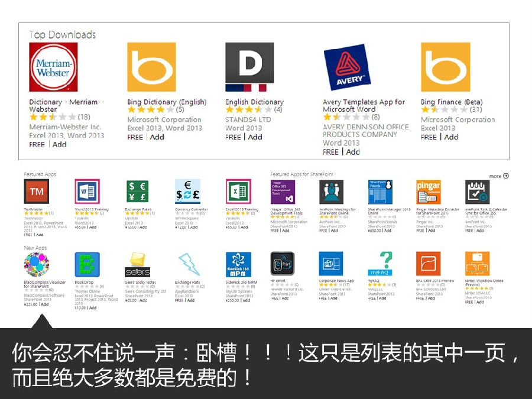Add the Seers Sticky Notes app
Viewport: 532px width, 399px height.
[x=143, y=300]
